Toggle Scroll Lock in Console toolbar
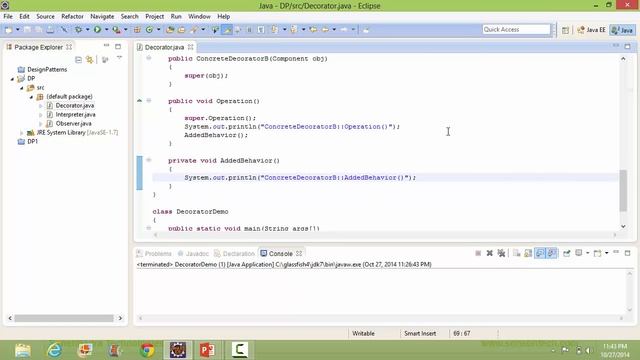Viewport: 640px width, 360px height. pos(528,253)
